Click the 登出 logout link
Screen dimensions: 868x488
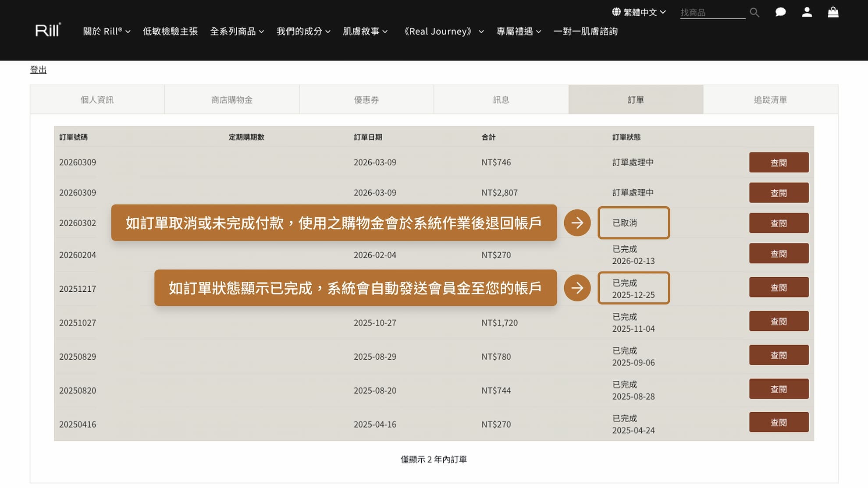pyautogui.click(x=38, y=69)
